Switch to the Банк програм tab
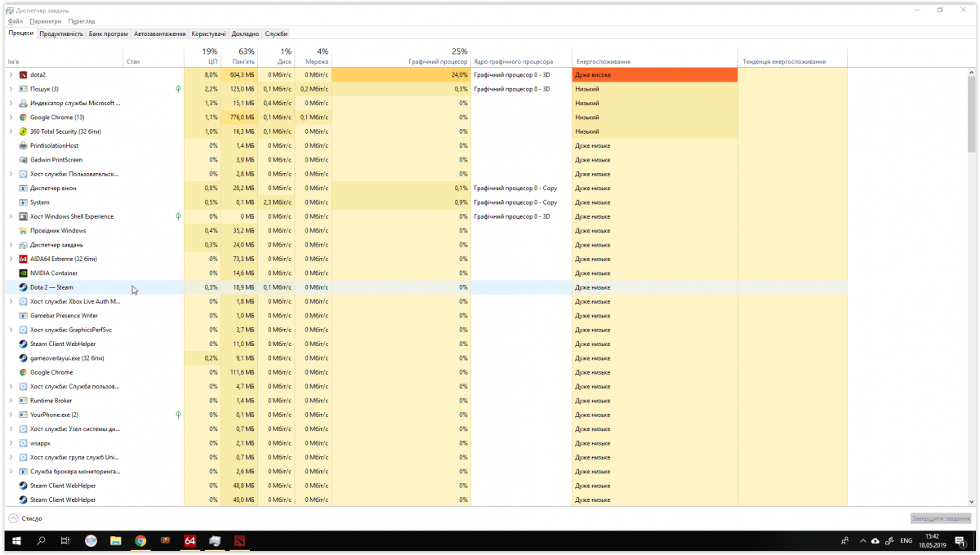980x555 pixels. tap(109, 33)
